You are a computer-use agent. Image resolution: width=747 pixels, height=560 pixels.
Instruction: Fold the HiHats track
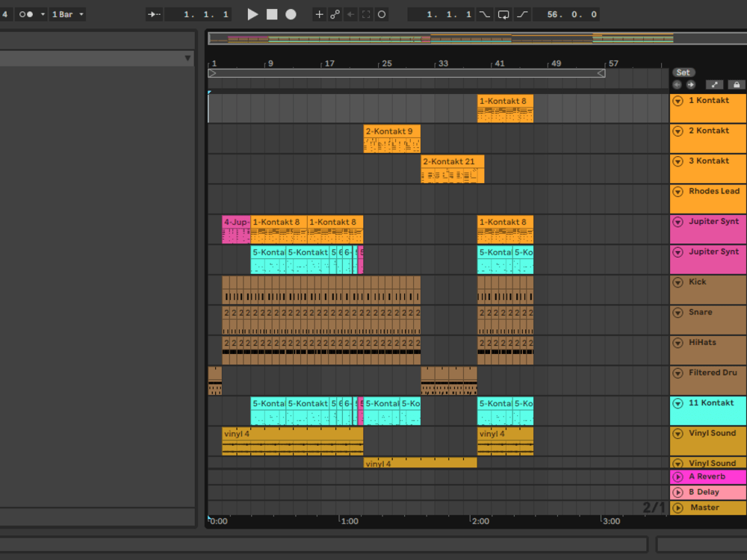tap(678, 343)
